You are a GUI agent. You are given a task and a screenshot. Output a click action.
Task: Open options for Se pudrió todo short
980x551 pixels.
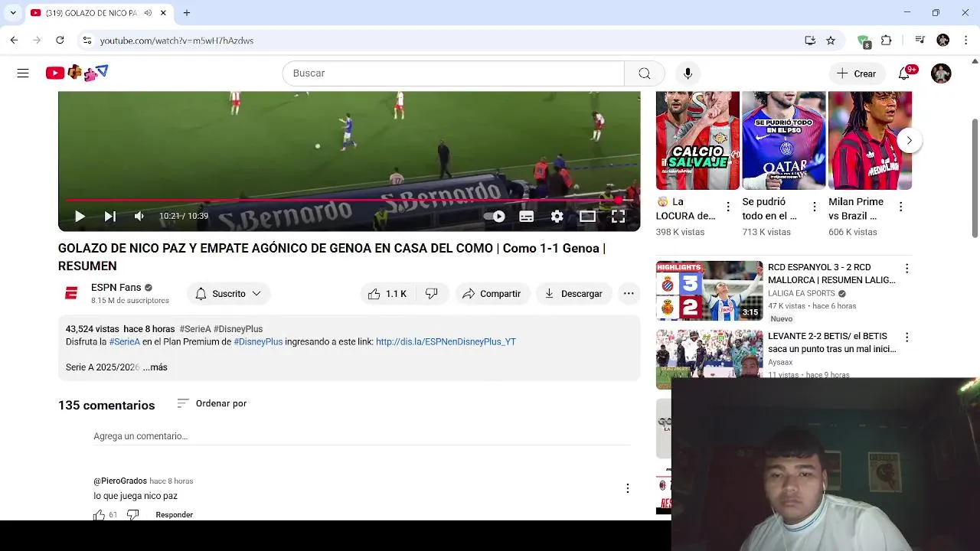click(x=815, y=207)
